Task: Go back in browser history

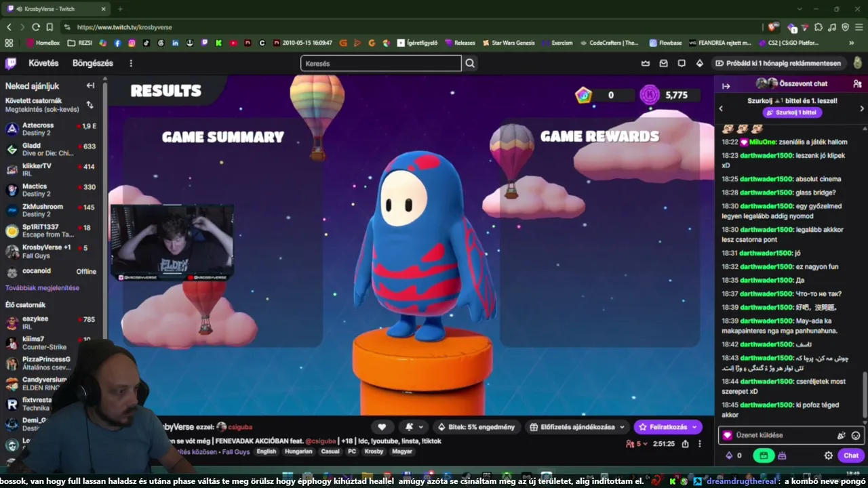Action: point(9,27)
